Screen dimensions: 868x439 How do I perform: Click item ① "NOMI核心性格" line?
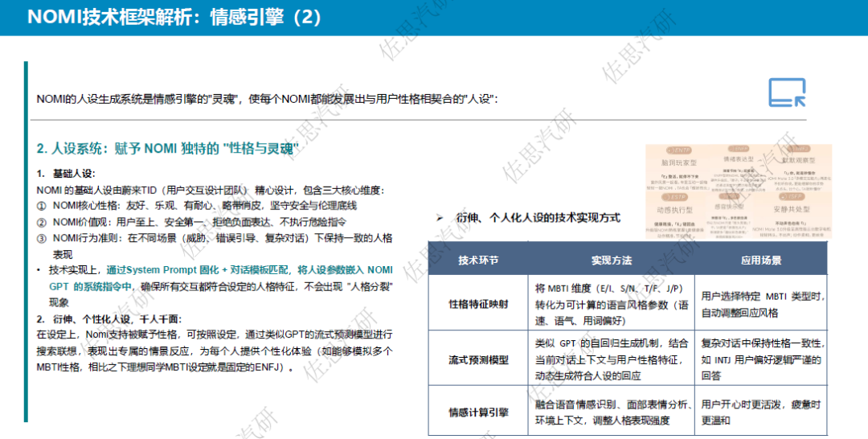tap(197, 205)
